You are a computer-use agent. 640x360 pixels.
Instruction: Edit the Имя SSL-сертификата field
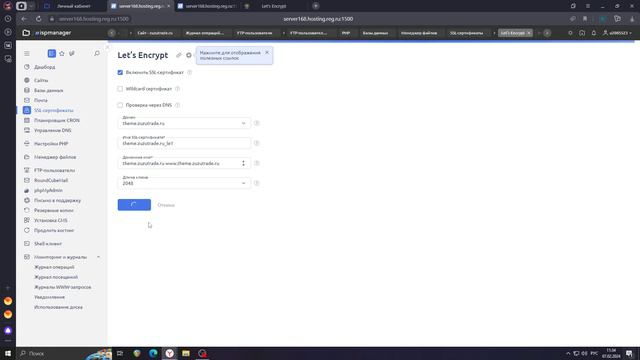tap(184, 142)
